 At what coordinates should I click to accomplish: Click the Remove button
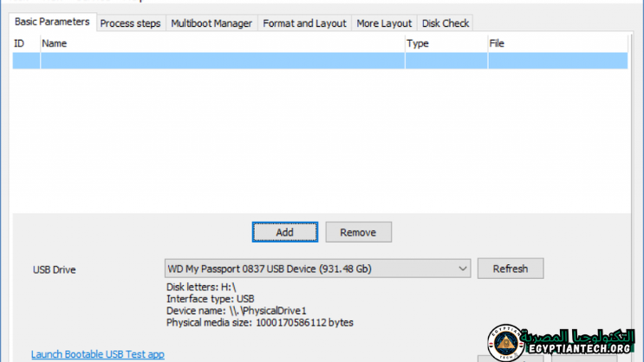click(x=358, y=232)
